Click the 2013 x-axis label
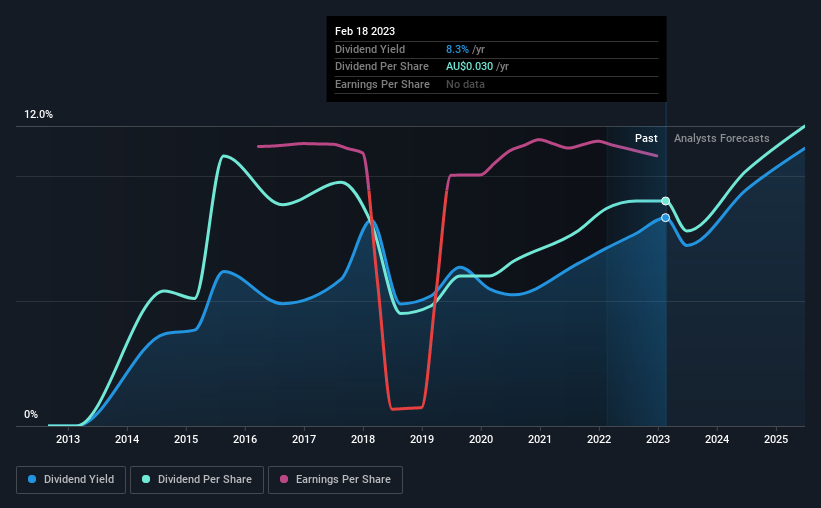 point(68,439)
